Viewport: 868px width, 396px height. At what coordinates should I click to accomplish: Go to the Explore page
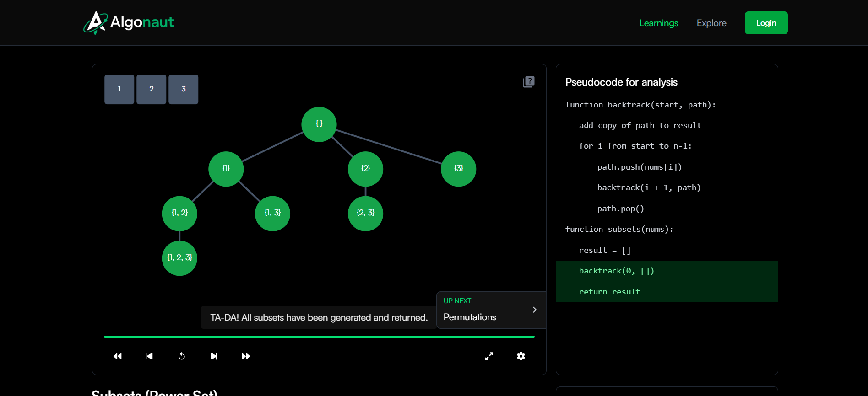coord(711,23)
